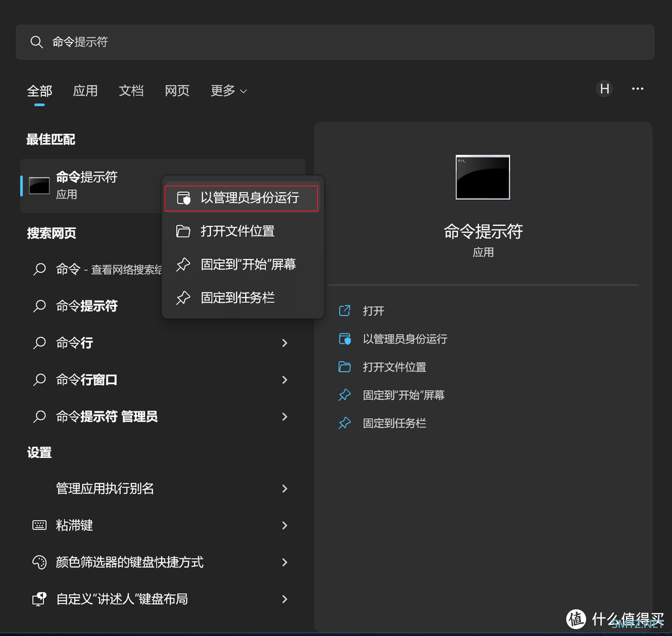Expand the chevron for 自定义"讲述人"键盘布局
Screen dimensions: 672x636
click(284, 599)
